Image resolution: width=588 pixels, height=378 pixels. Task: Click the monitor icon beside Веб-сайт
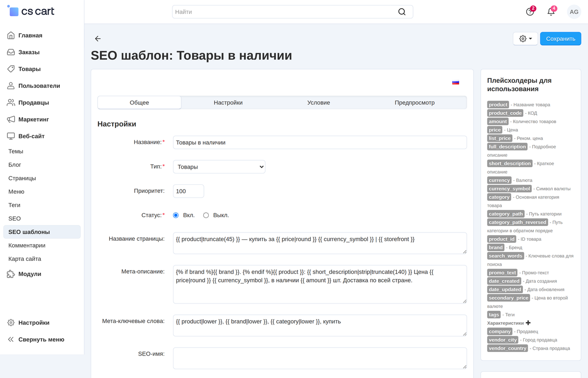11,136
